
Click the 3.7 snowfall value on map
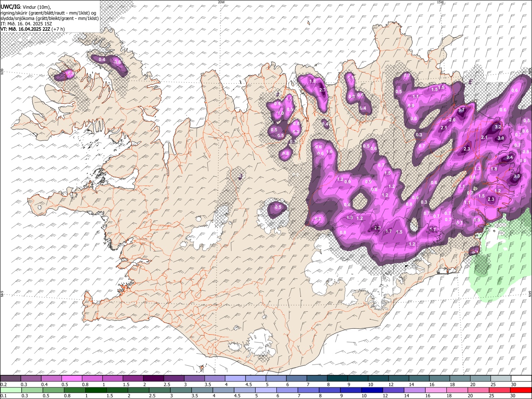461,110
